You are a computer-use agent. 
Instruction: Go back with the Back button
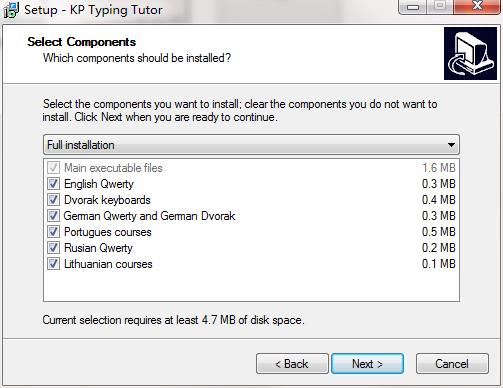point(292,364)
